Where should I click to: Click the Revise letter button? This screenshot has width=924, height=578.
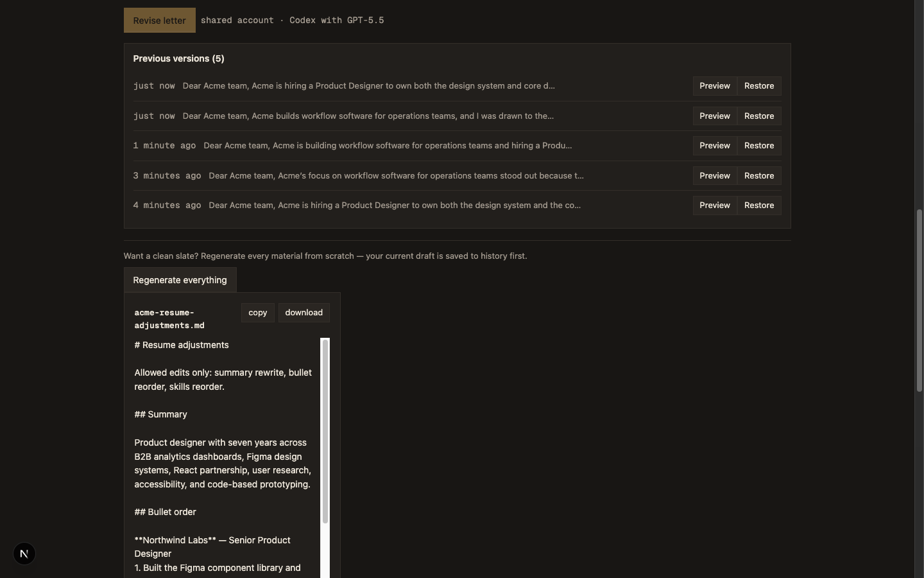point(159,21)
